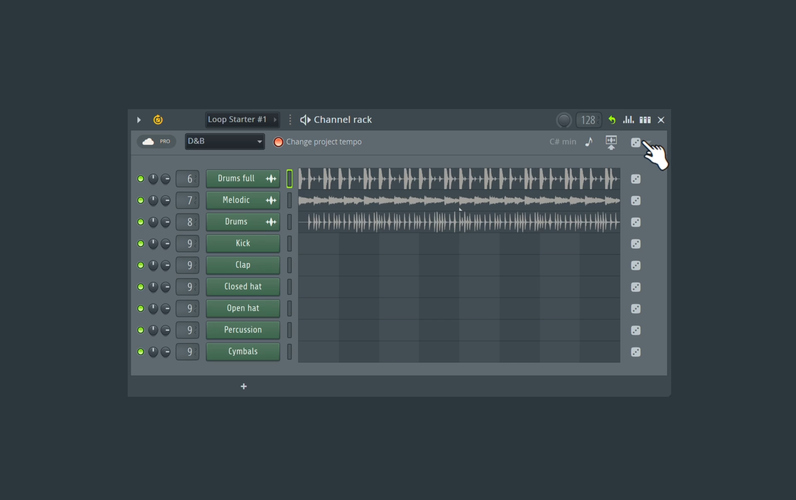Image resolution: width=796 pixels, height=500 pixels.
Task: Click the waveform icon on Melodic button
Action: [271, 201]
